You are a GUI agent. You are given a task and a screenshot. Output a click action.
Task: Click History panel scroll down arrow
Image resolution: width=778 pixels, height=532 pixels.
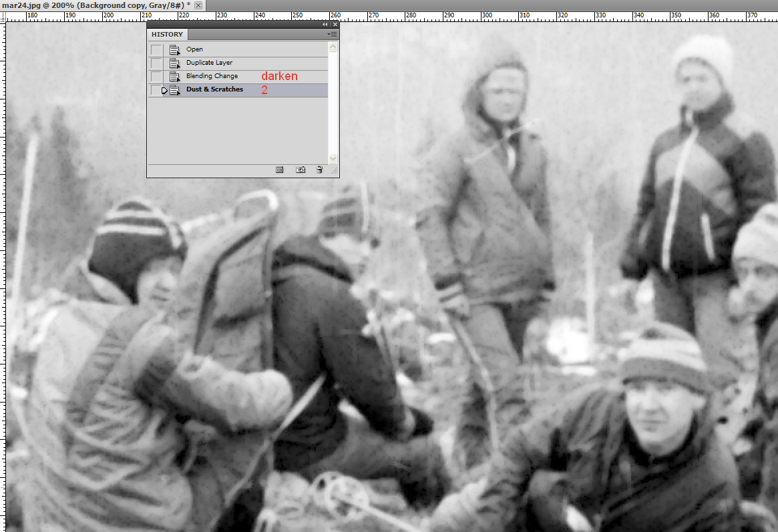333,159
